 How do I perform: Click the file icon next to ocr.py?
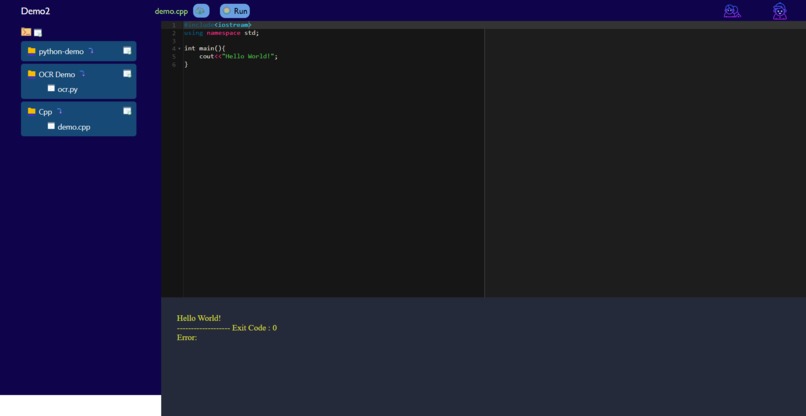coord(51,88)
